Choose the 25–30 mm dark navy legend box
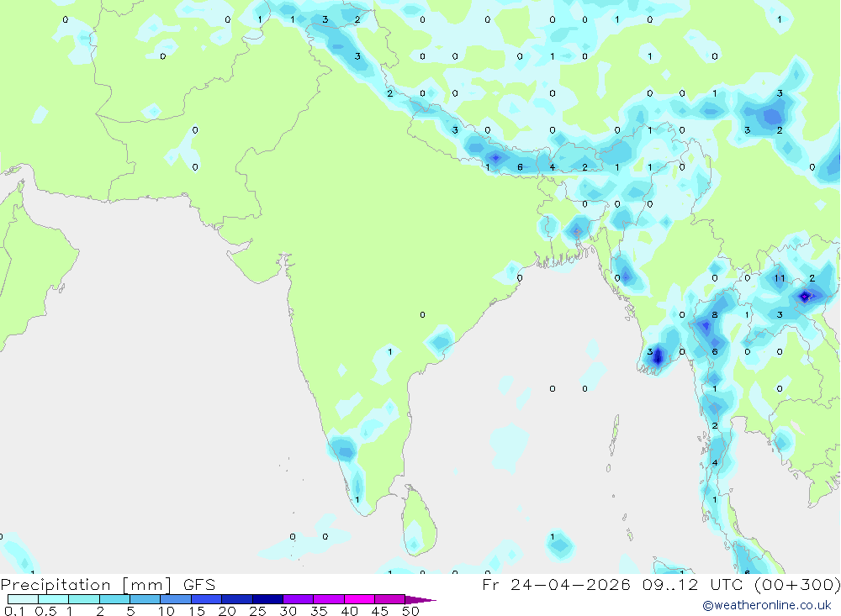Screen dimensions: 841x616 point(267,599)
